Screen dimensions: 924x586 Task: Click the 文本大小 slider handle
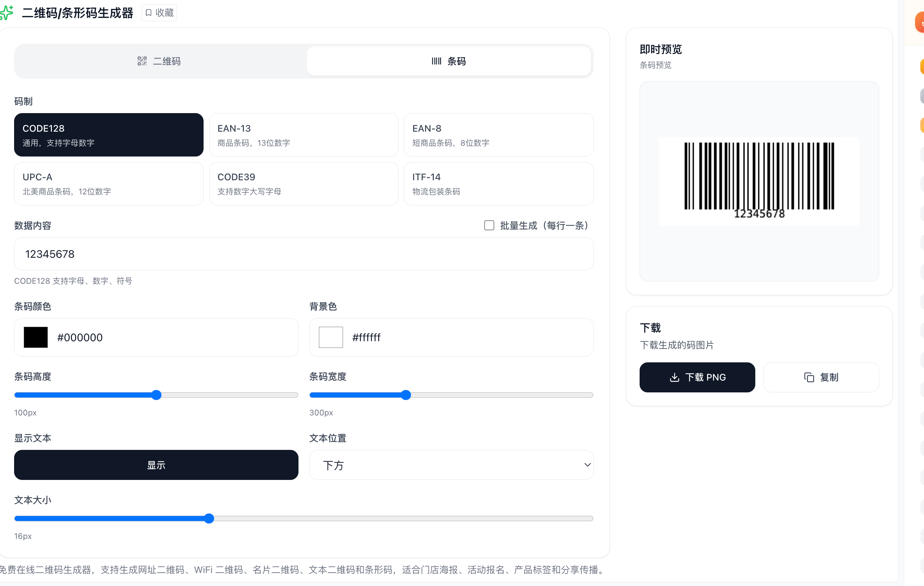(x=209, y=518)
